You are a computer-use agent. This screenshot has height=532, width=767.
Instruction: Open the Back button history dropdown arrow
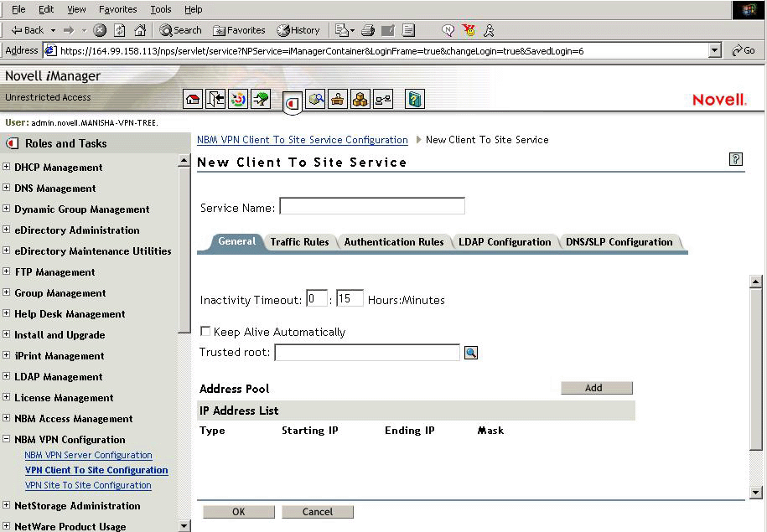click(x=54, y=30)
